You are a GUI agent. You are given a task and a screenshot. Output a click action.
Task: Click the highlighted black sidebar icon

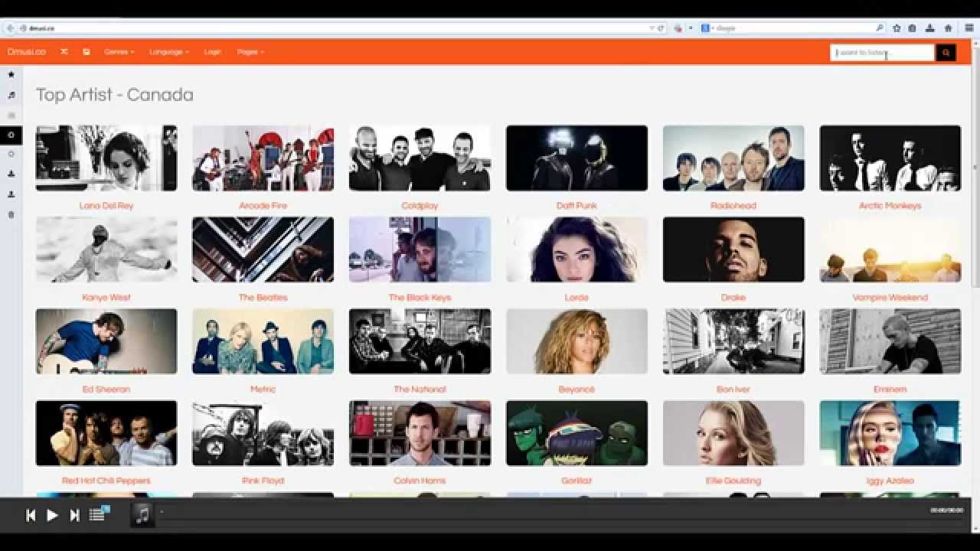tap(11, 135)
